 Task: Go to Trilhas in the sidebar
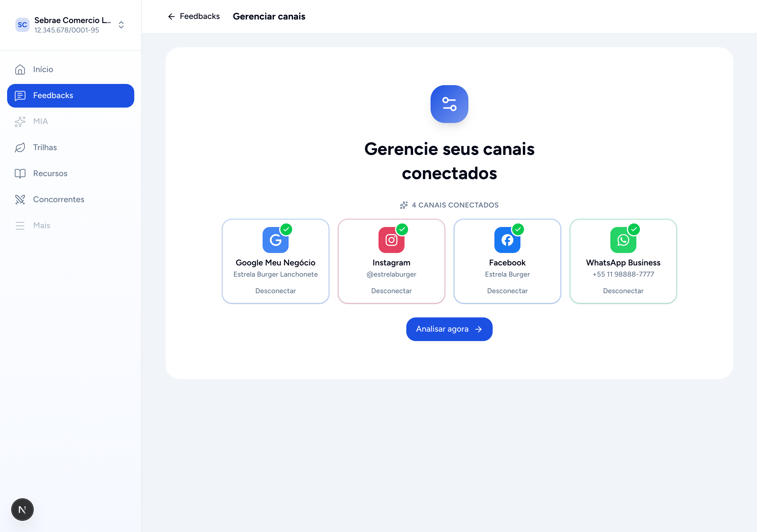click(x=71, y=148)
